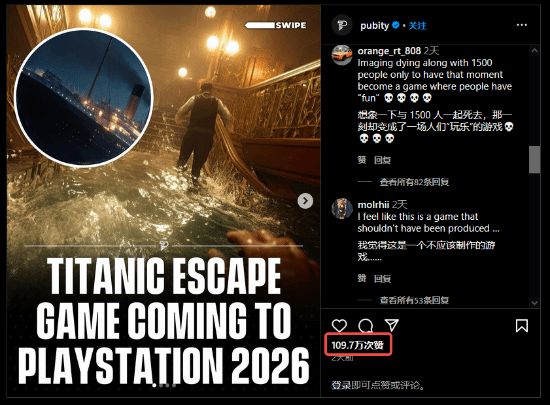This screenshot has width=550, height=405.
Task: Share the post with paper plane icon
Action: point(391,325)
